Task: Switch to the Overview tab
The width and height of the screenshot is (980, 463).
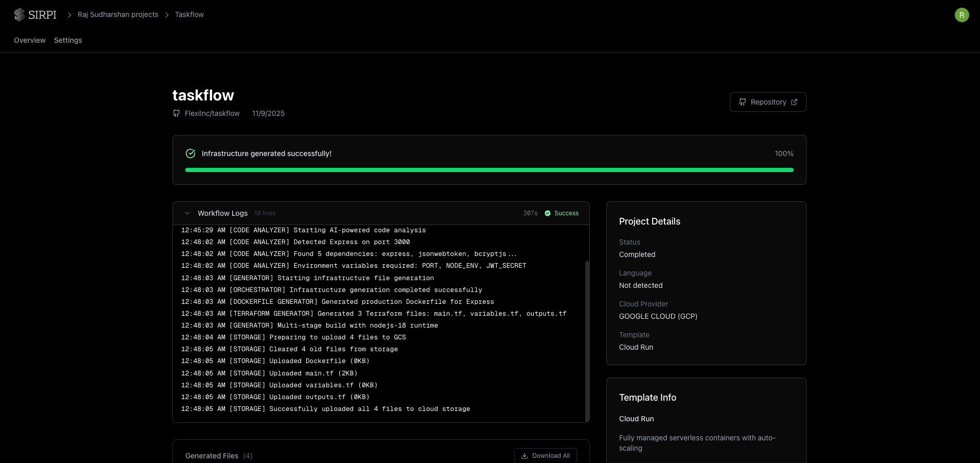Action: (30, 40)
